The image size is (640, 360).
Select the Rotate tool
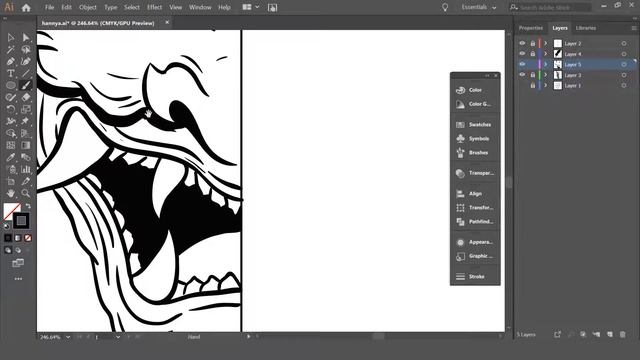[x=11, y=109]
